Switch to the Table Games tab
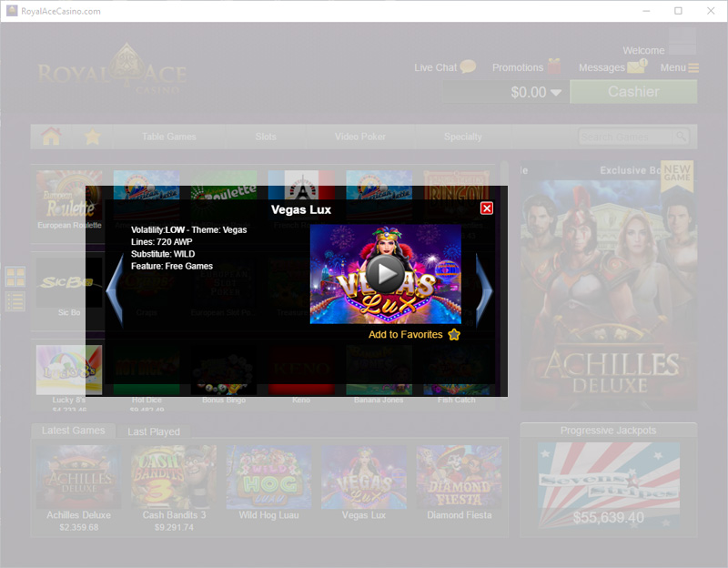728x568 pixels. pos(169,137)
